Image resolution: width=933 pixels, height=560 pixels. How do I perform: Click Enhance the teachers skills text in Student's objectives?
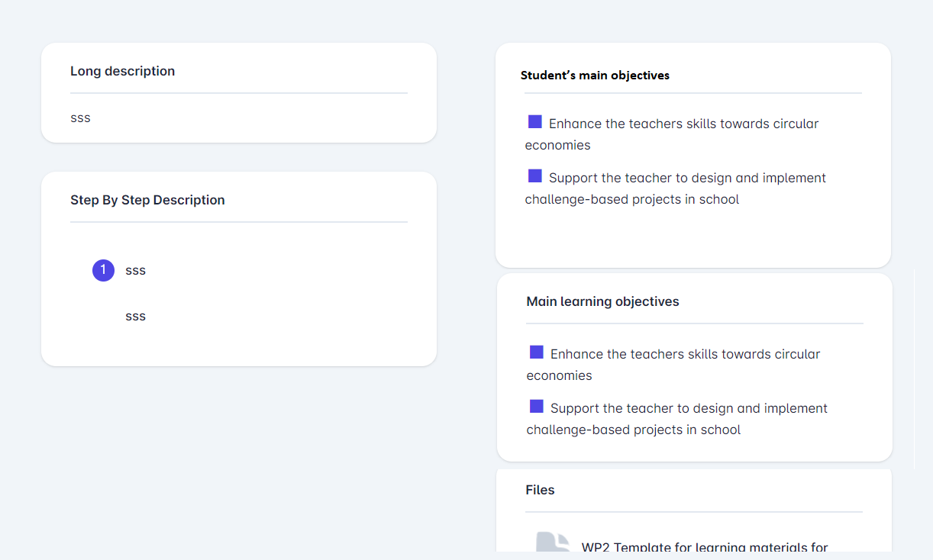coord(683,124)
